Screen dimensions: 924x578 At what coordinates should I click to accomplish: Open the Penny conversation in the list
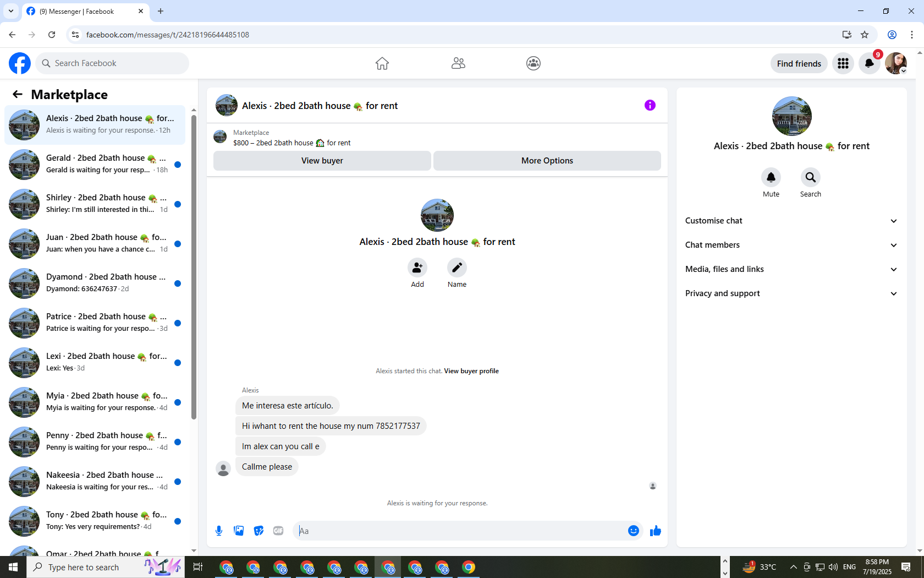click(95, 442)
